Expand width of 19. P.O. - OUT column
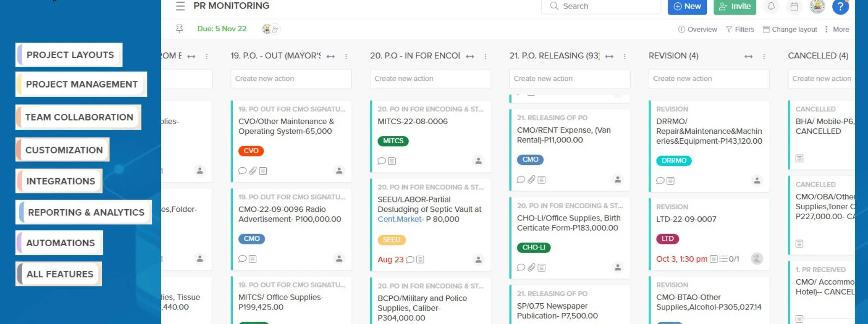 330,56
